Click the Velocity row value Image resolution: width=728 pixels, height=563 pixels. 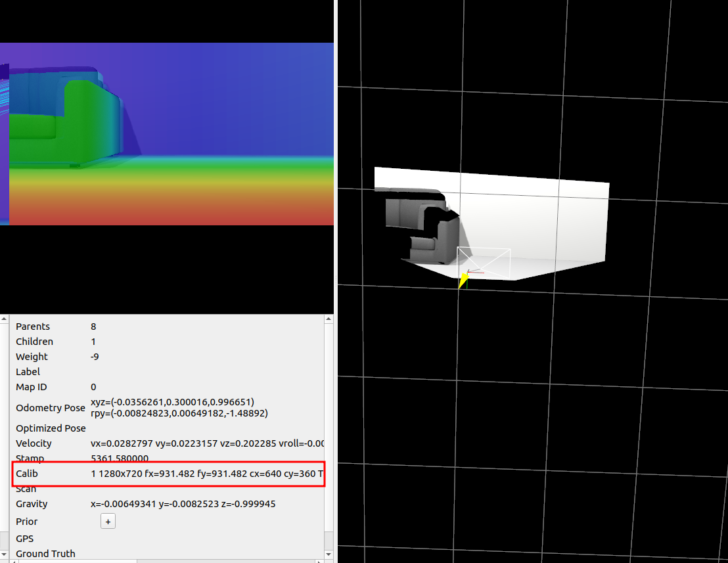(x=207, y=443)
